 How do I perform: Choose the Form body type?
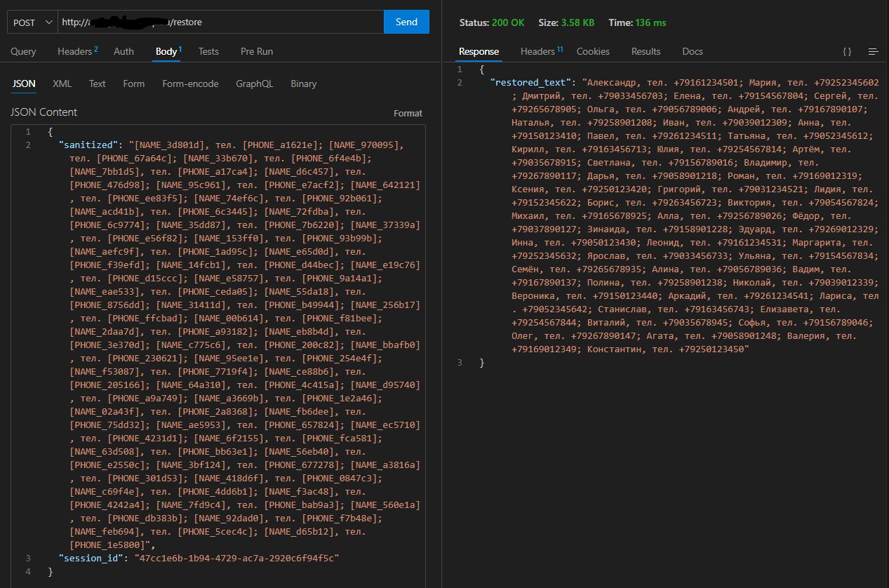click(133, 84)
